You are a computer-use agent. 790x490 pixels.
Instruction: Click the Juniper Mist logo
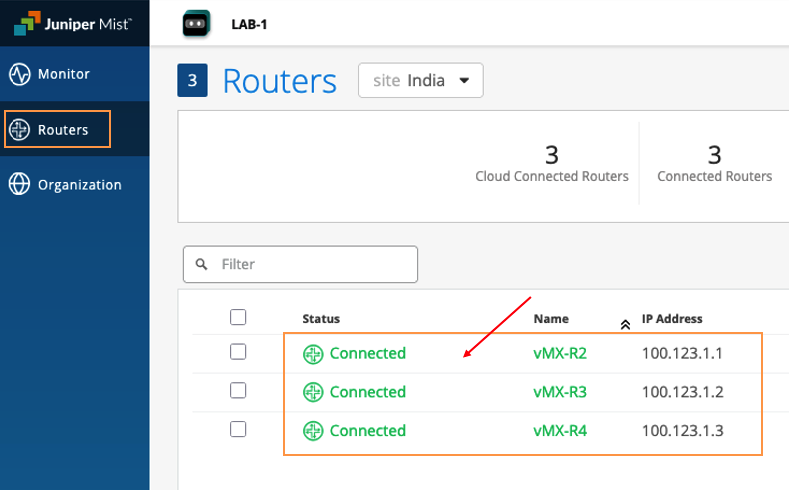point(72,22)
